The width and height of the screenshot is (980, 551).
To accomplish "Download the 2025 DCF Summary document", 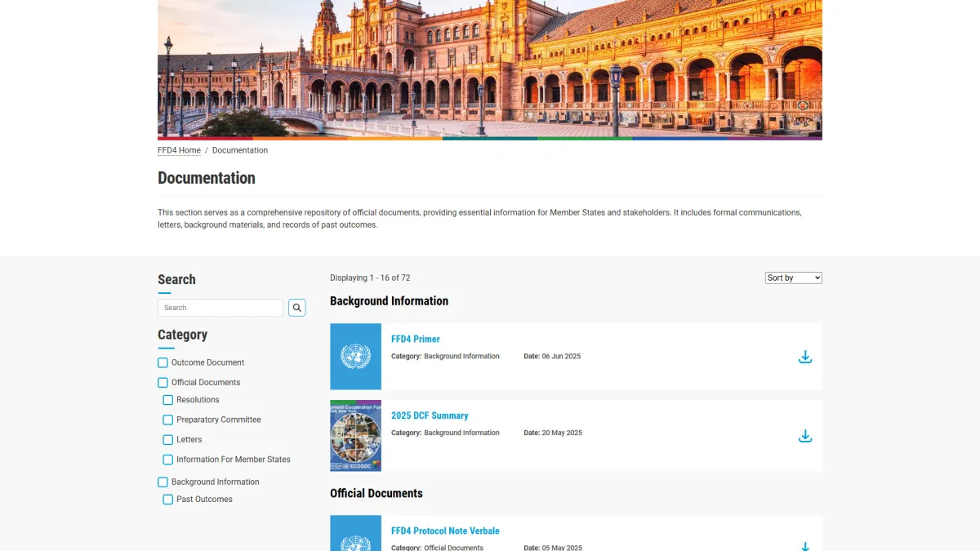I will tap(805, 436).
